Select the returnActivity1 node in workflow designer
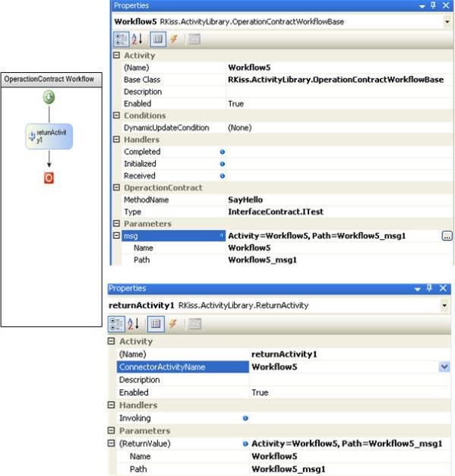455x476 pixels. tap(49, 137)
